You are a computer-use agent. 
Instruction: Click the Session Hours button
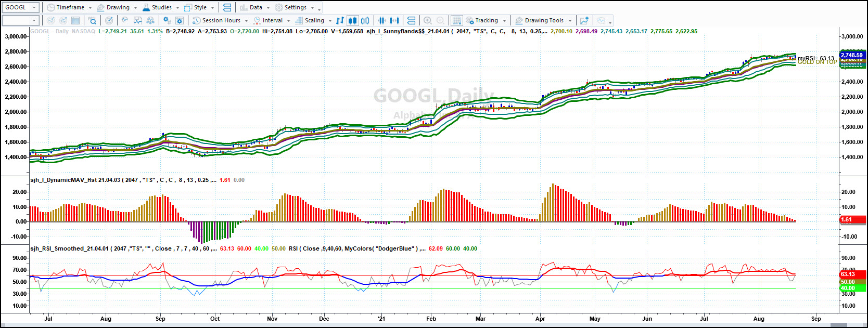pyautogui.click(x=216, y=20)
